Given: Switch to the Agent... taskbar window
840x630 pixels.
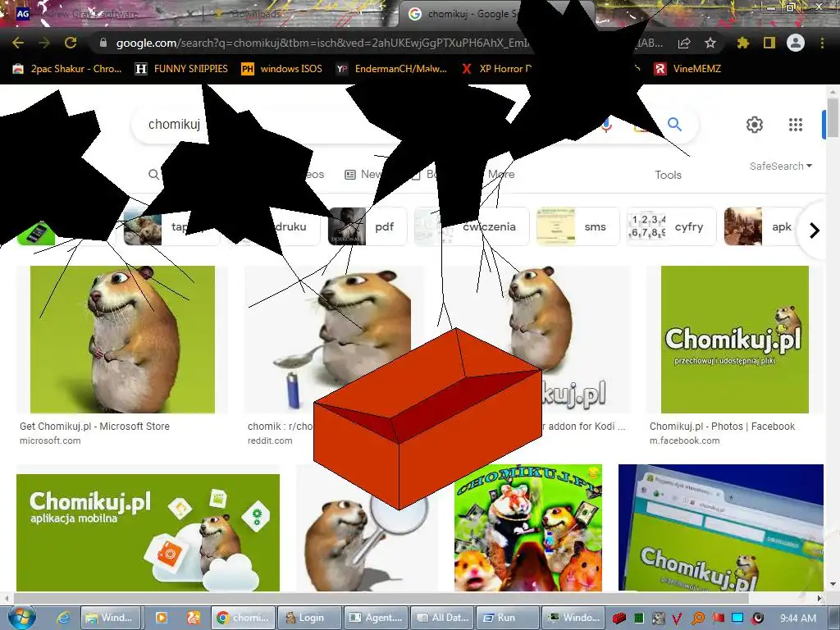Looking at the screenshot, I should click(376, 618).
